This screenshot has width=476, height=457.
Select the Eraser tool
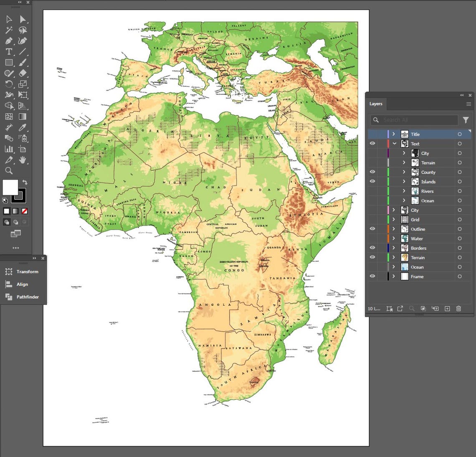(x=23, y=73)
